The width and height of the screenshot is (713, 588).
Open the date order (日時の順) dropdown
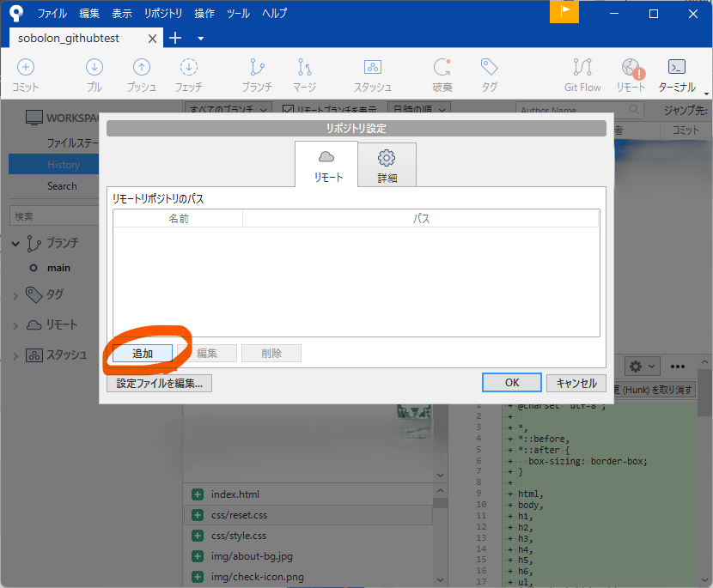click(419, 108)
